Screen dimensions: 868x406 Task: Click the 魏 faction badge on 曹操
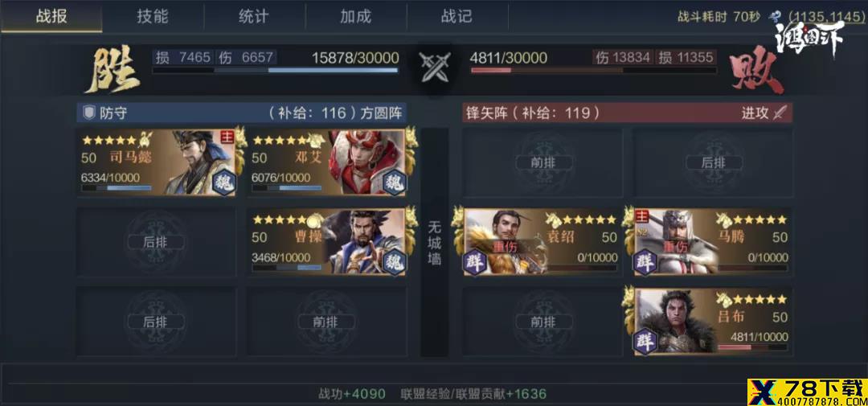click(394, 261)
